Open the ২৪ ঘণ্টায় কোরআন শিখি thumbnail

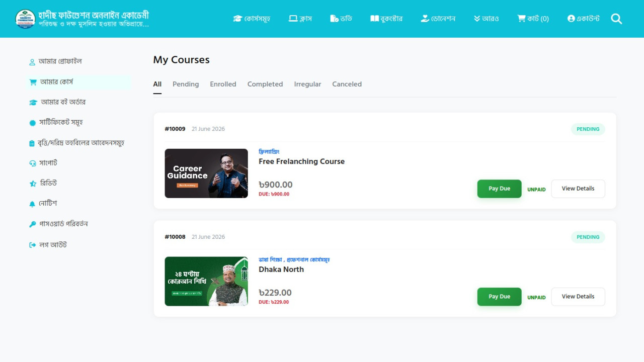(206, 282)
